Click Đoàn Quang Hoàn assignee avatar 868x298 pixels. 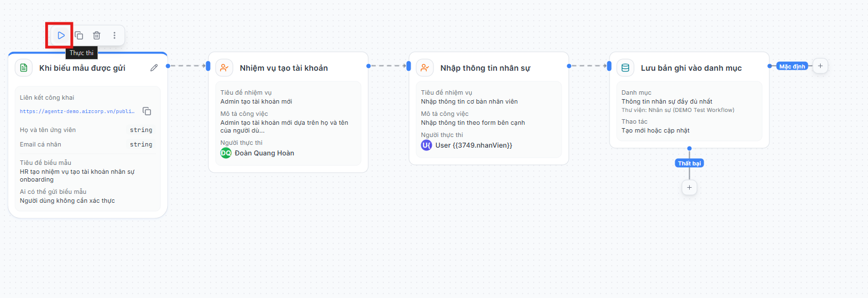(226, 153)
